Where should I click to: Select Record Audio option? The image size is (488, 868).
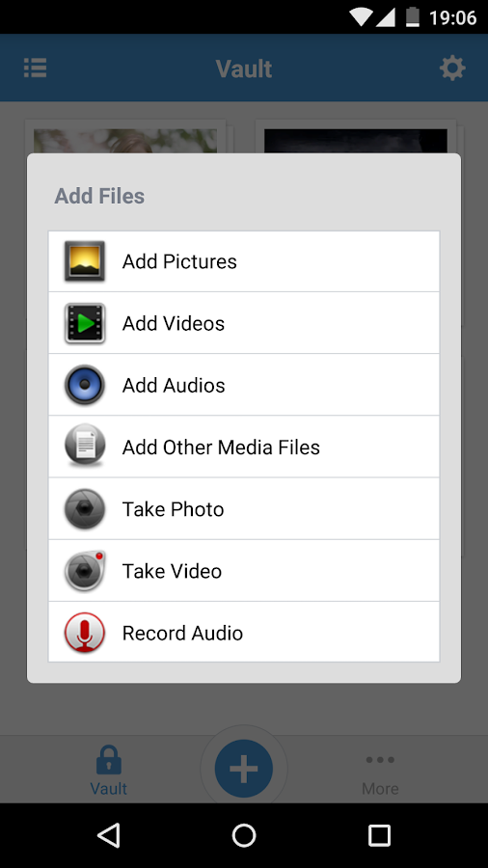tap(244, 632)
